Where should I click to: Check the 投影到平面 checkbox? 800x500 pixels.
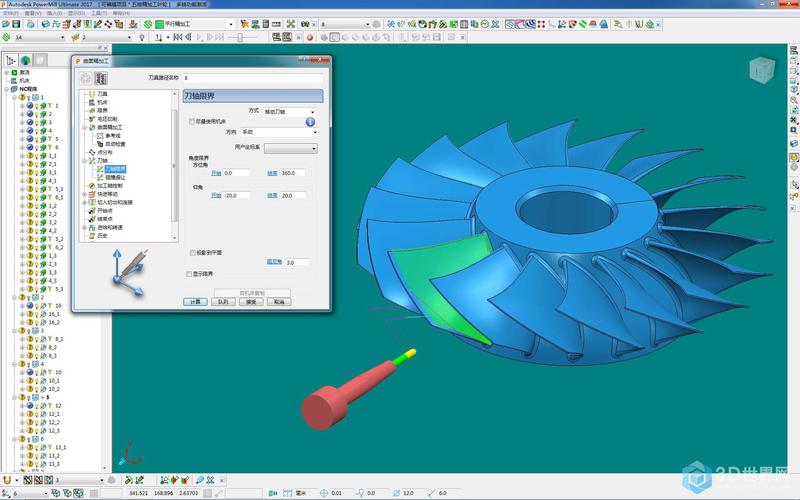[x=192, y=253]
